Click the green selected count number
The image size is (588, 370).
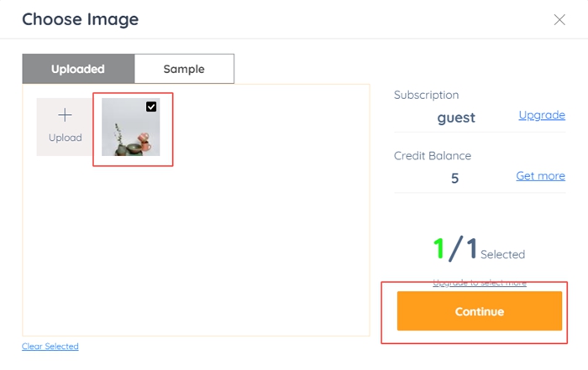pos(438,248)
